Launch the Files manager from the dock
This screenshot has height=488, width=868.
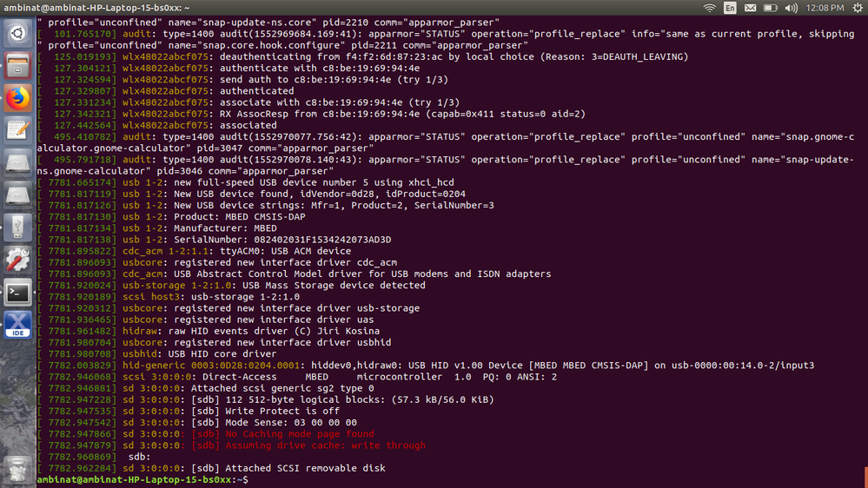[17, 67]
